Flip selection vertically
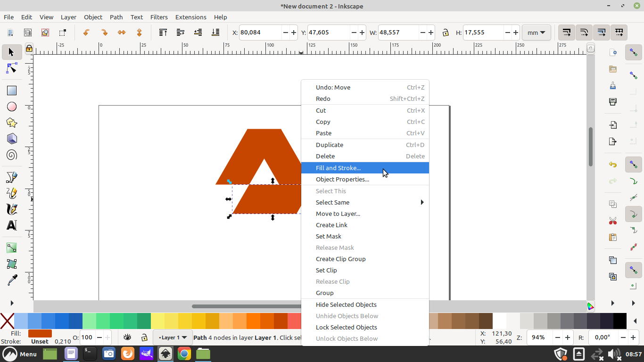The image size is (644, 362). [140, 33]
